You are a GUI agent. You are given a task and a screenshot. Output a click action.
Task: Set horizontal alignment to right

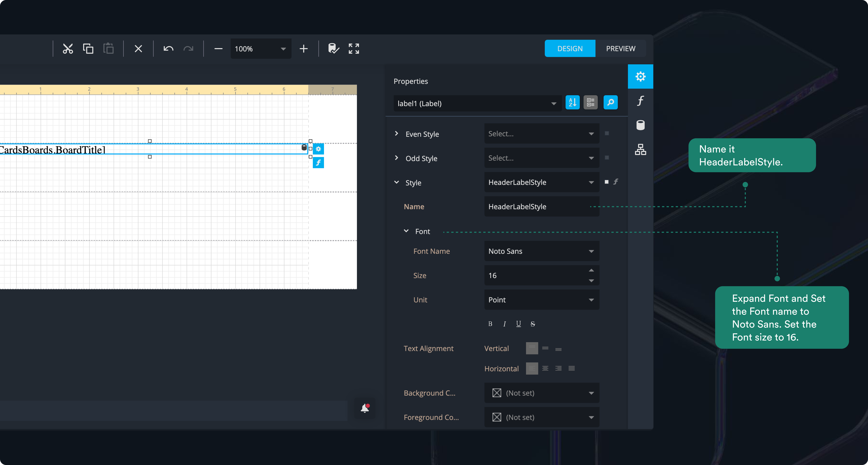[558, 368]
